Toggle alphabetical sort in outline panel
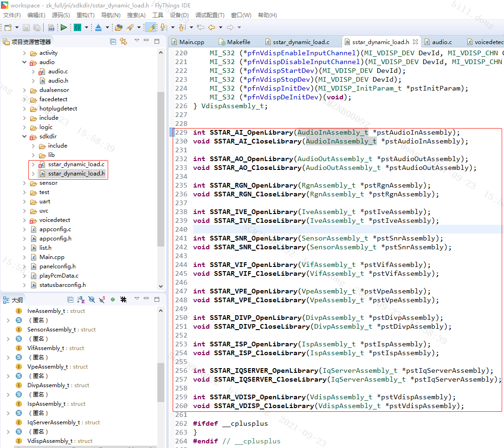504x448 pixels. [81, 300]
